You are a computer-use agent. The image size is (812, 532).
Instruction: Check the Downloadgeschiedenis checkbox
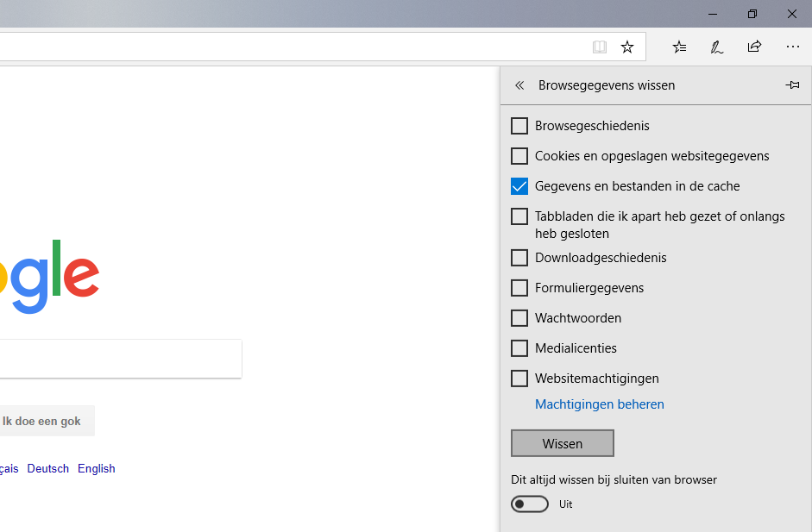[519, 258]
